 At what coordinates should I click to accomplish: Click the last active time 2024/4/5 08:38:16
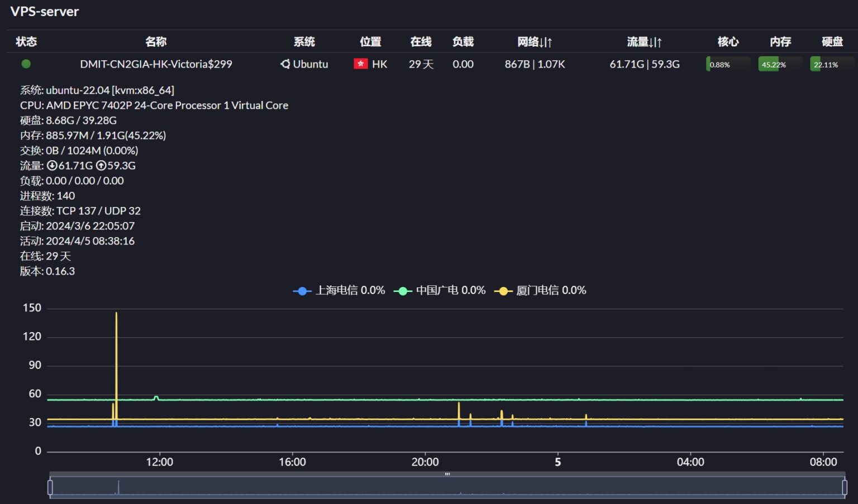coord(77,241)
